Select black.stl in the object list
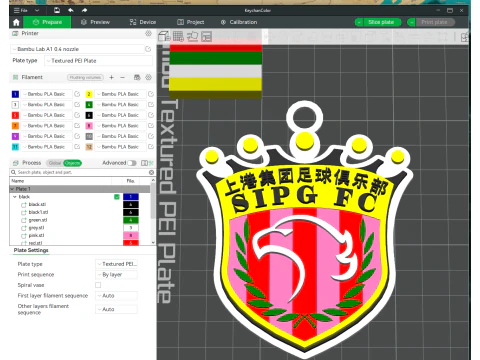Image resolution: width=480 pixels, height=360 pixels. (x=37, y=204)
